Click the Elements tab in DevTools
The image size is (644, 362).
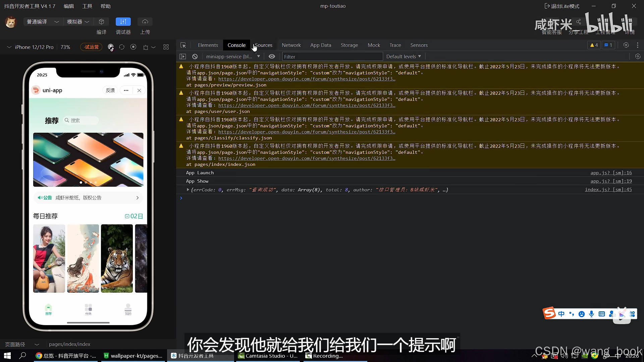point(208,45)
